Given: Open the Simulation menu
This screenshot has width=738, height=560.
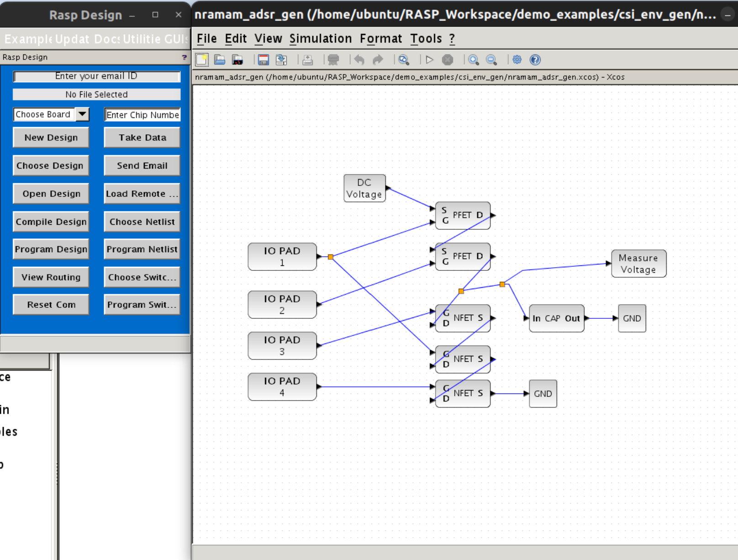Looking at the screenshot, I should (x=320, y=39).
